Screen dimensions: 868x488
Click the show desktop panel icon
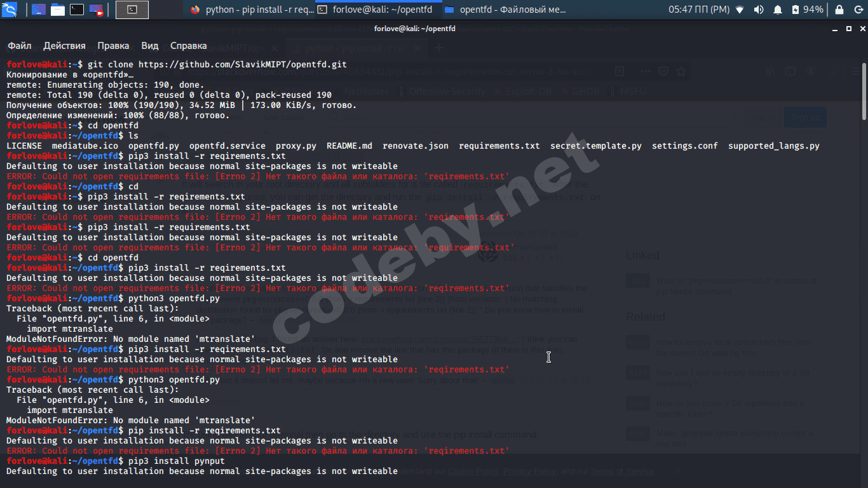pos(38,10)
